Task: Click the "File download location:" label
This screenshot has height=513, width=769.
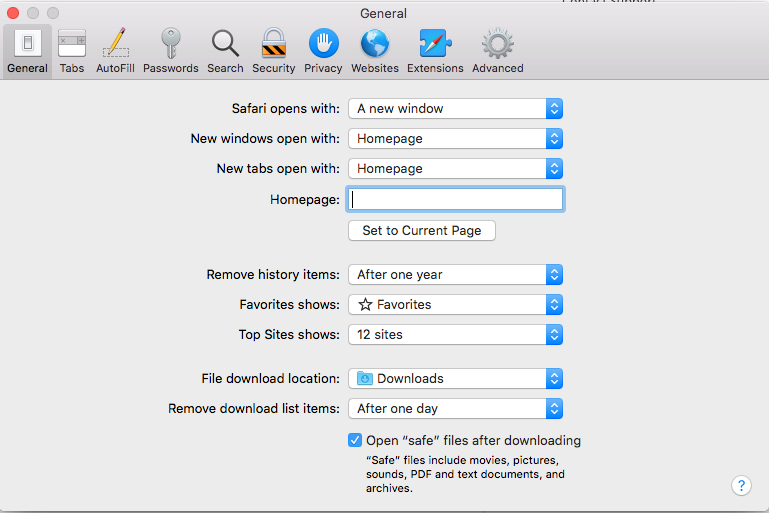Action: point(270,379)
